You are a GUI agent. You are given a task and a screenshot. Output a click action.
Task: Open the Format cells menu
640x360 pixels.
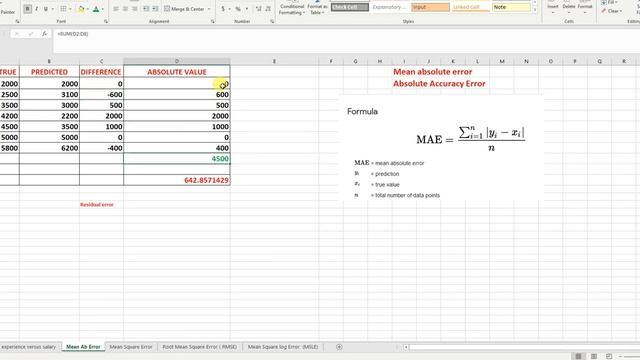584,8
